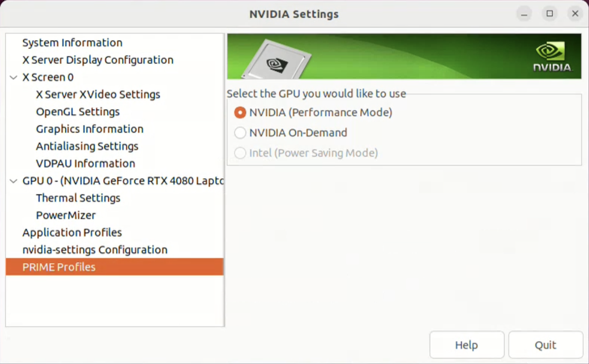
Task: Select the PRIME Profiles entry
Action: (x=59, y=267)
